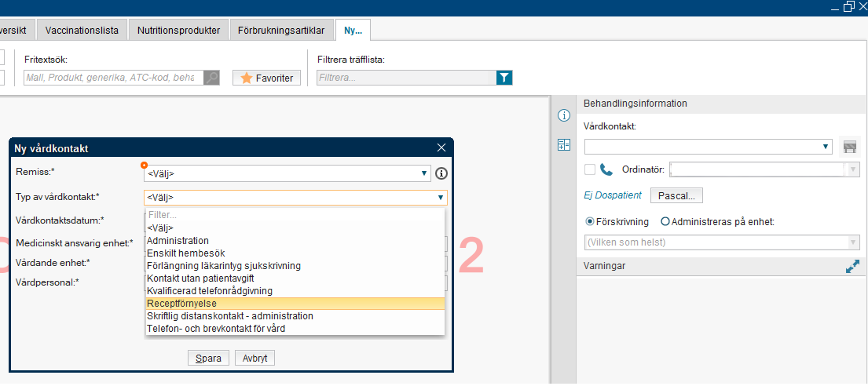
Task: Choose Skriftlig distanskontakt - administration
Action: click(295, 316)
